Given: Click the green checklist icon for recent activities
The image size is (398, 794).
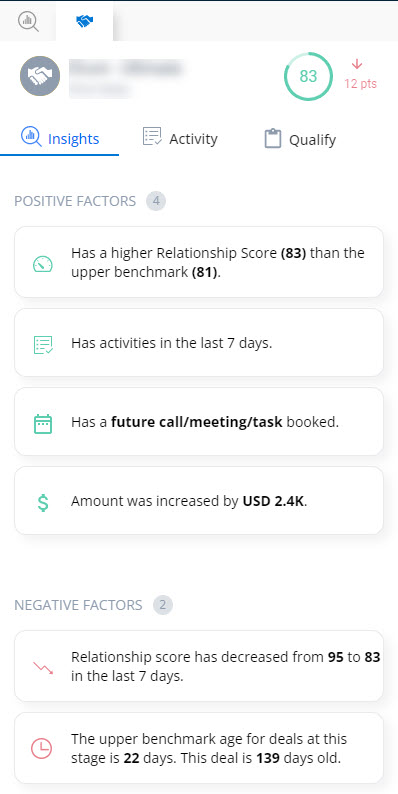Looking at the screenshot, I should point(43,344).
